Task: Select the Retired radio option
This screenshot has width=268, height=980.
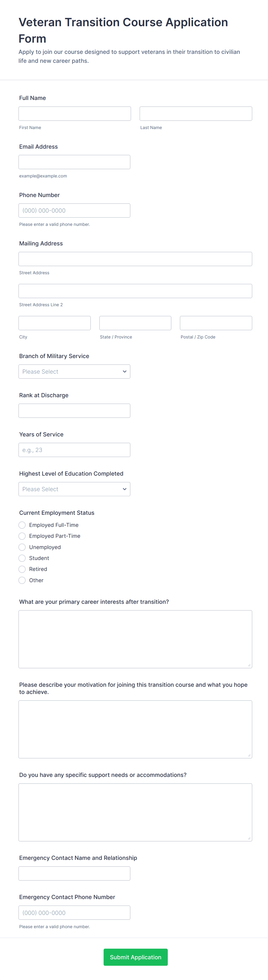Action: click(22, 569)
